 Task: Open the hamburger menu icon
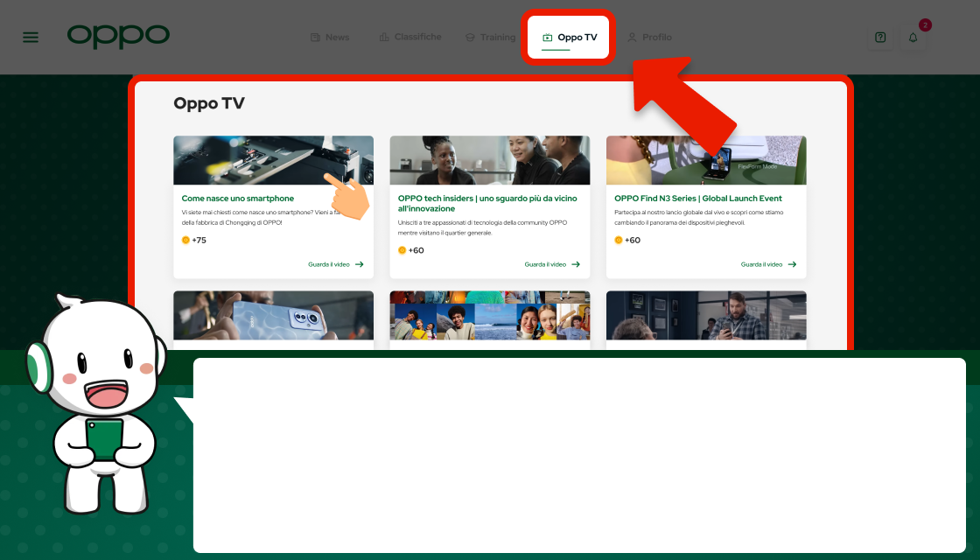tap(31, 38)
